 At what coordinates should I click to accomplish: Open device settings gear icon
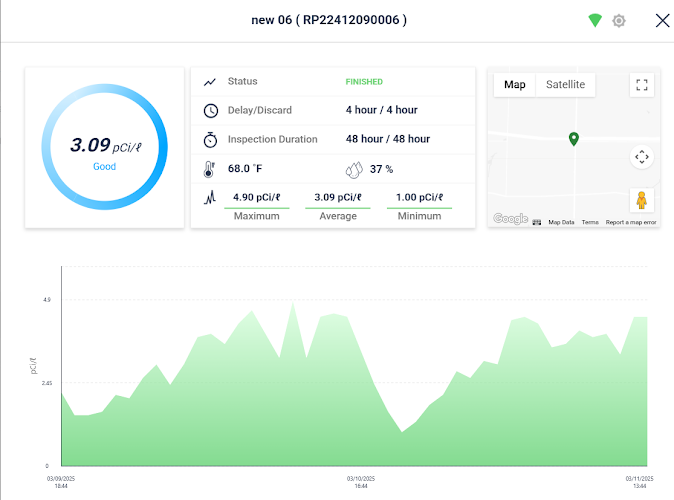pos(619,20)
